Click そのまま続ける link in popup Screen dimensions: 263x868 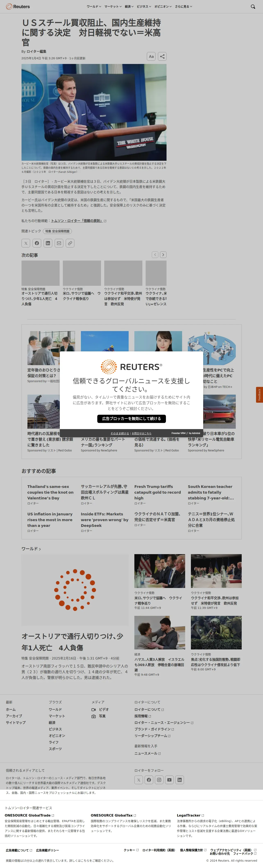[120, 433]
